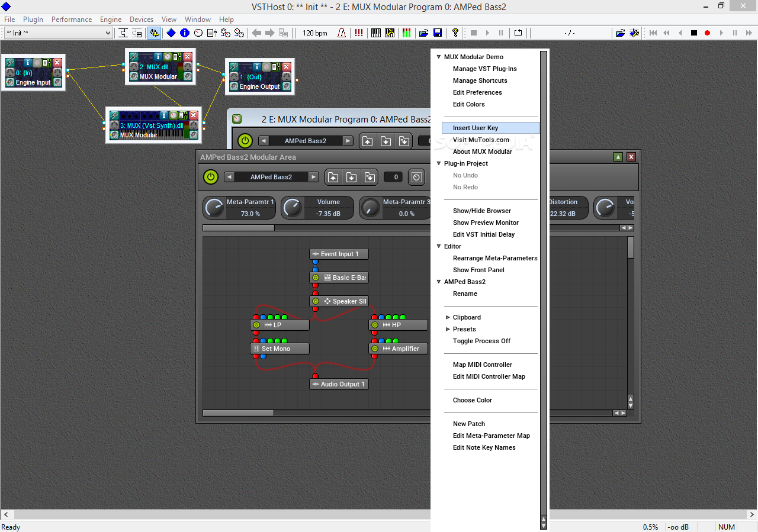This screenshot has width=758, height=532.
Task: Click New Patch entry
Action: pos(469,424)
